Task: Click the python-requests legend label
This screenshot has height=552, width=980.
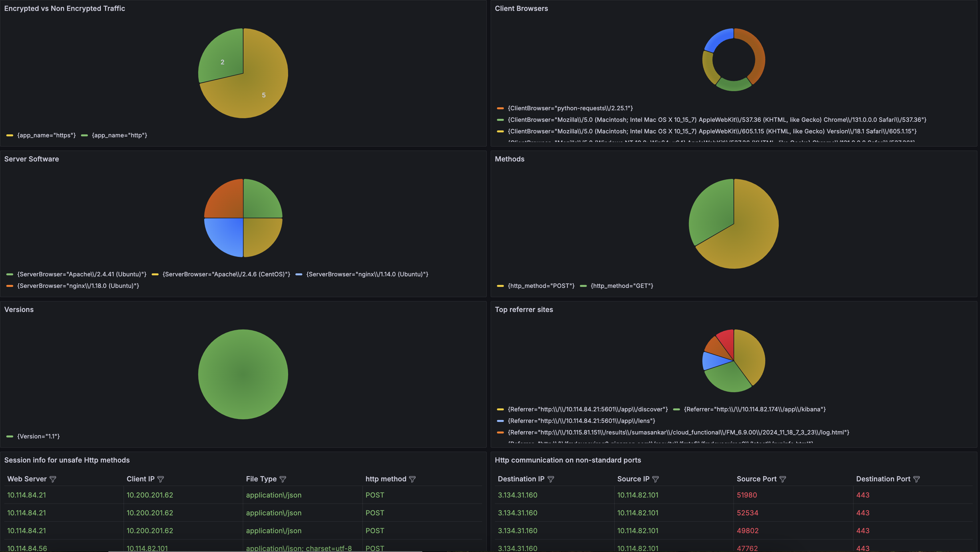Action: coord(570,108)
